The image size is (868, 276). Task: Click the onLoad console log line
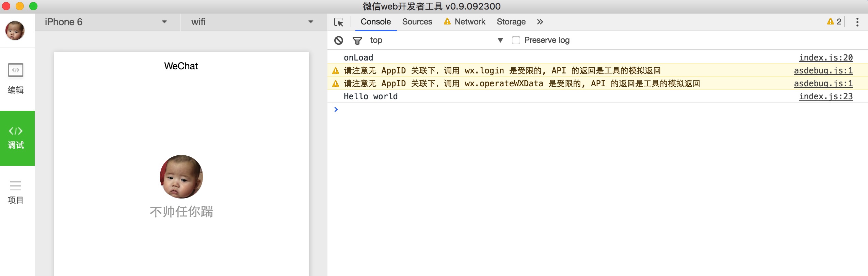click(358, 58)
